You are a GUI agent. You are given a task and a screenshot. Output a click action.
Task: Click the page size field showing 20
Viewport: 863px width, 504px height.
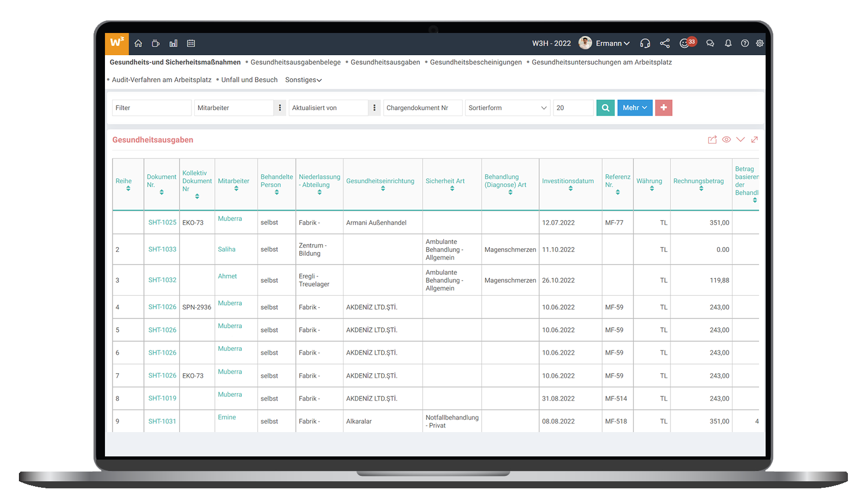click(x=574, y=108)
